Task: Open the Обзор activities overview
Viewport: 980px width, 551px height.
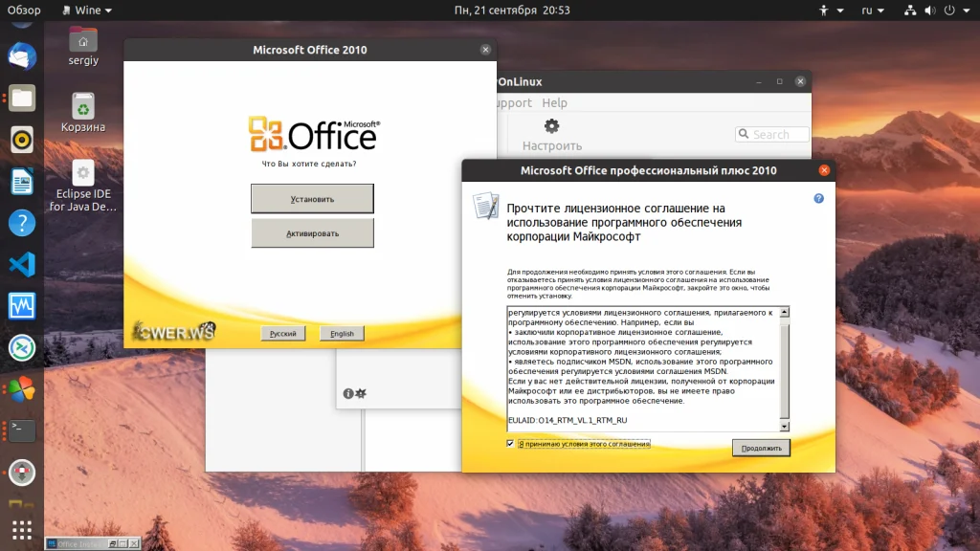Action: click(24, 10)
